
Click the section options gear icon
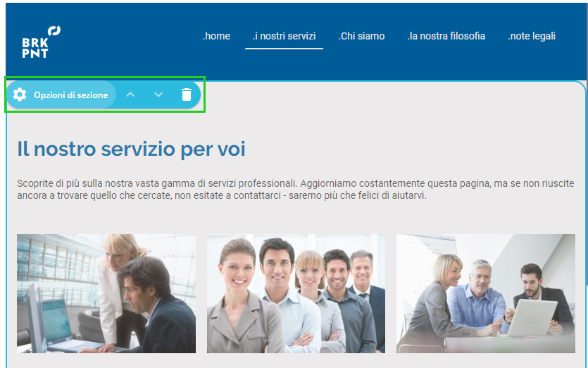(20, 94)
